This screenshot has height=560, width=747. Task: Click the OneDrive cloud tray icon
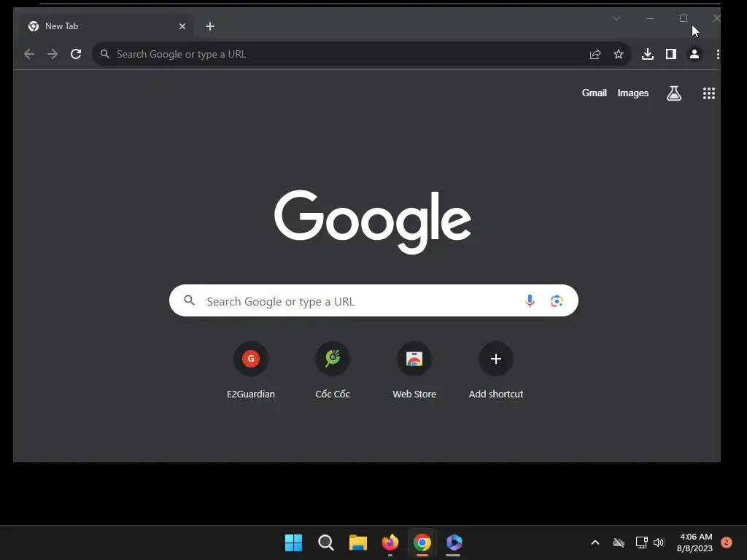(619, 542)
